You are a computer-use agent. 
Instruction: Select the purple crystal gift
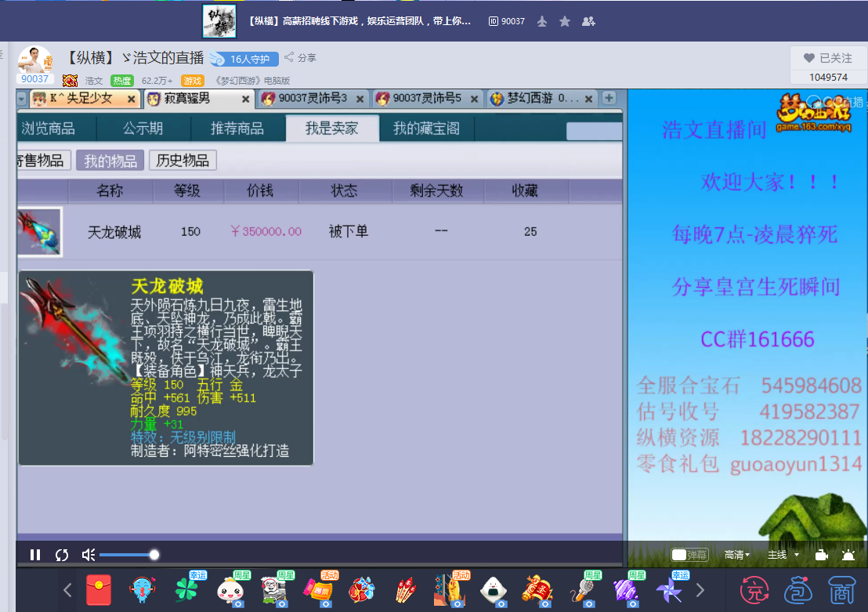point(625,591)
